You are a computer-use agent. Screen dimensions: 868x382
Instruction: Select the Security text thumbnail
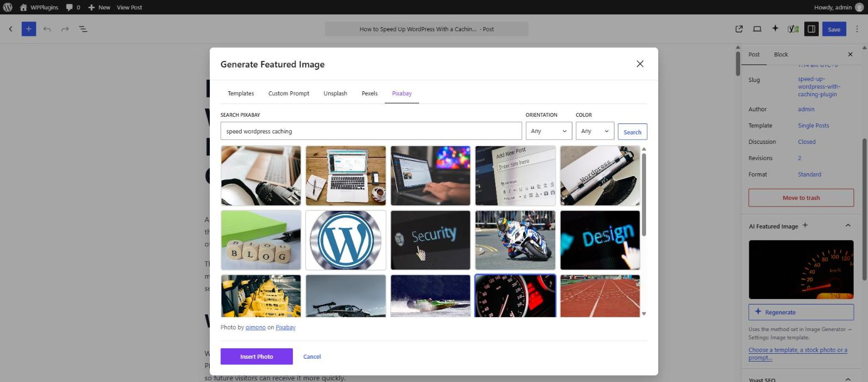(x=430, y=240)
